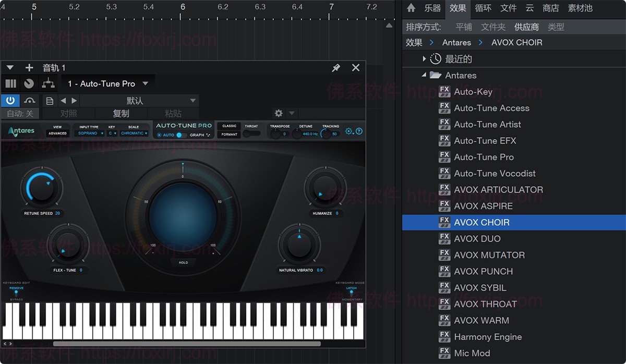
Task: Select Harmony Engine in the effects list
Action: point(488,337)
